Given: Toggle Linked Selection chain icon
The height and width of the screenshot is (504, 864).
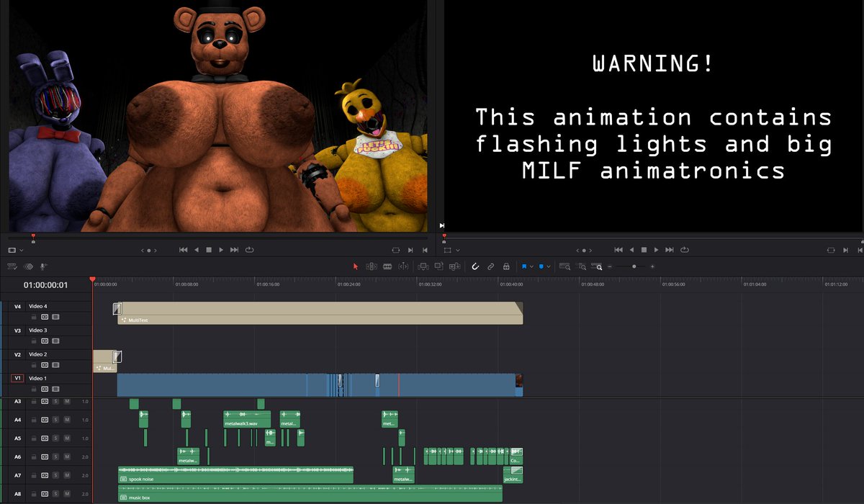Looking at the screenshot, I should point(490,266).
